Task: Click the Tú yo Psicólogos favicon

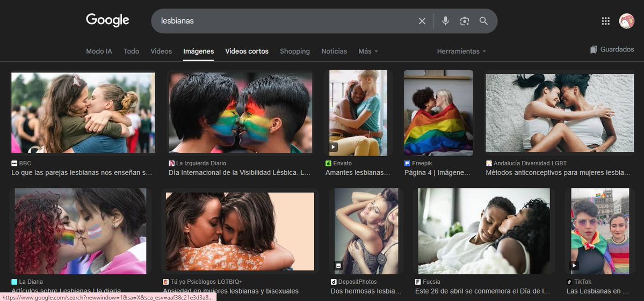Action: tap(166, 282)
